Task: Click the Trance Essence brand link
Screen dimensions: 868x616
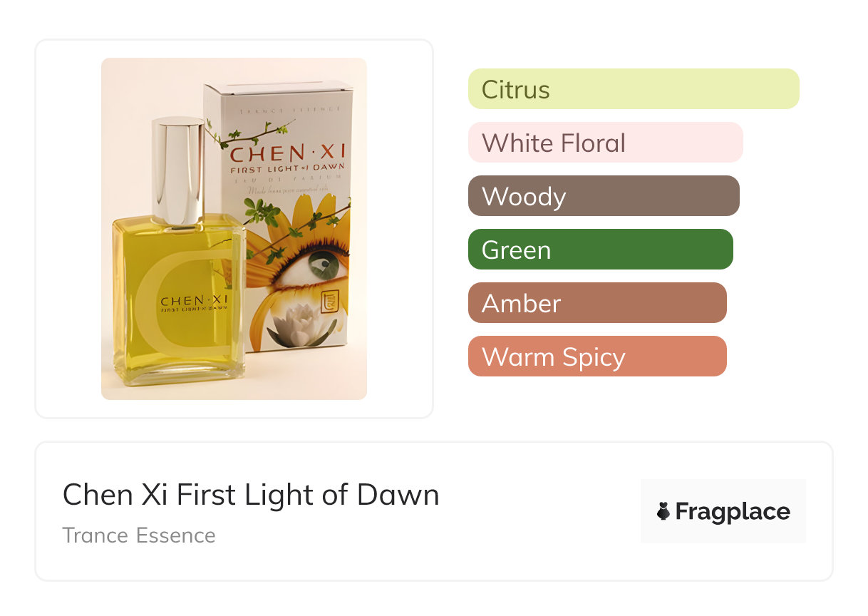Action: (139, 535)
